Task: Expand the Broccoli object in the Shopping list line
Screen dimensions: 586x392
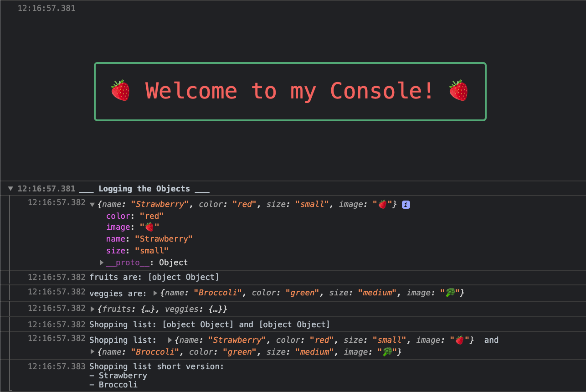Action: click(93, 351)
